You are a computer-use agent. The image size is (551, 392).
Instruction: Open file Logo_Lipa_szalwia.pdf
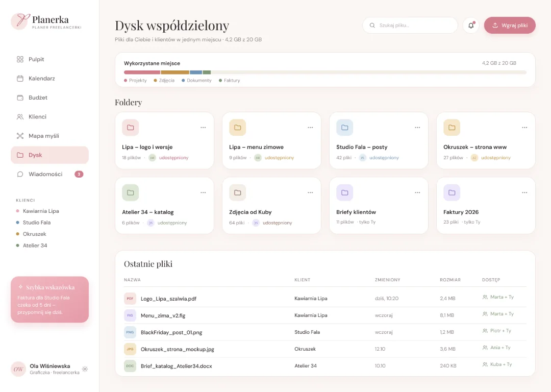coord(169,299)
